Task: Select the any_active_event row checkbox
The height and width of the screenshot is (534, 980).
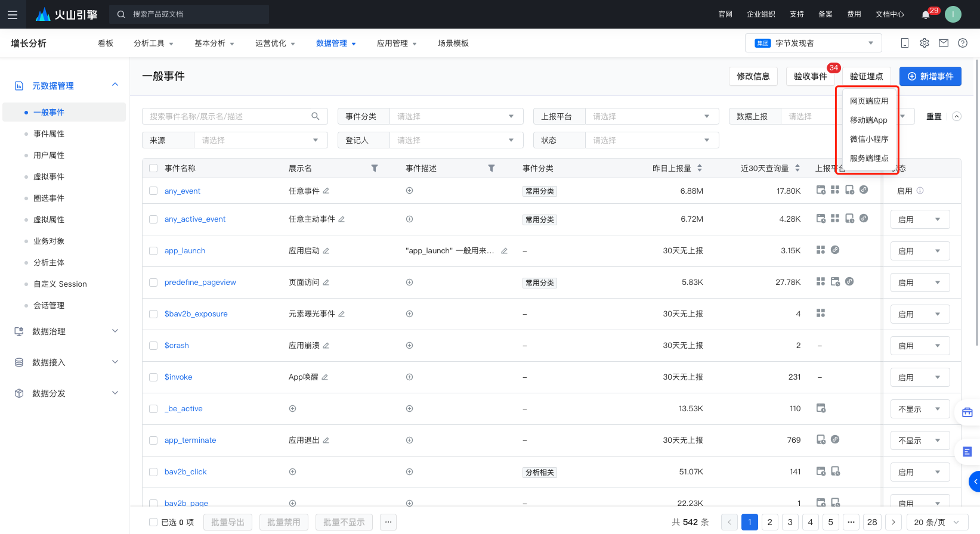Action: pos(153,219)
